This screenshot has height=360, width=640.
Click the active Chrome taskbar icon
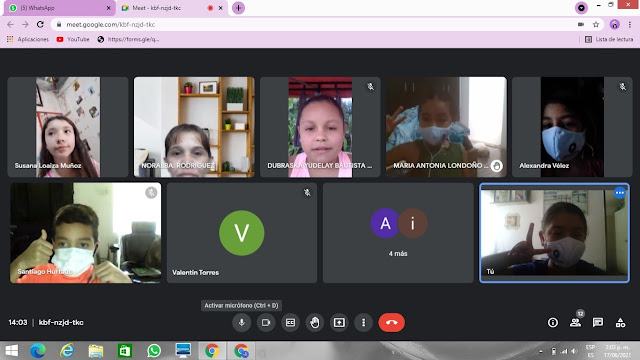click(x=212, y=351)
